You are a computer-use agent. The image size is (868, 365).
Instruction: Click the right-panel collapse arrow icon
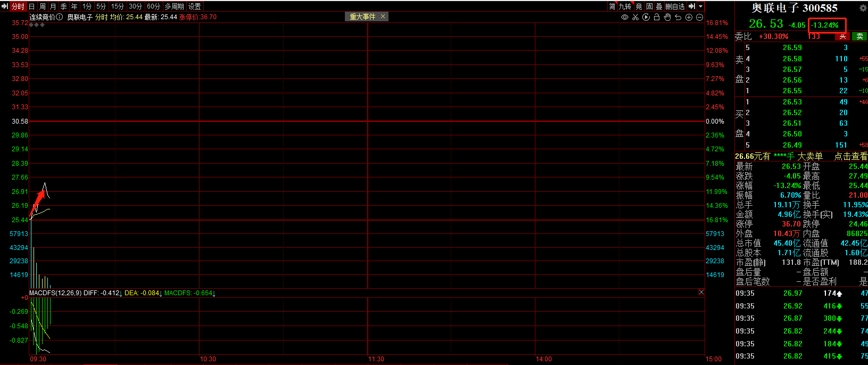click(692, 6)
